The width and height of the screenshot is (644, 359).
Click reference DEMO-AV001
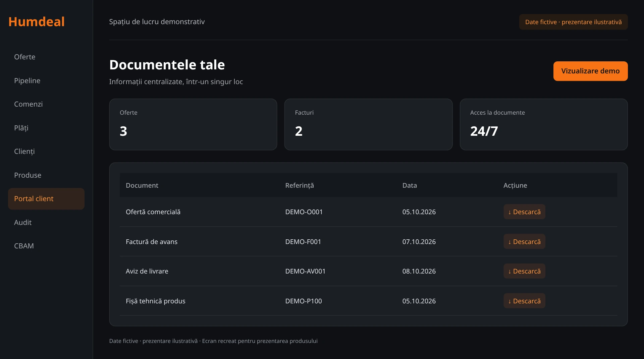point(305,271)
